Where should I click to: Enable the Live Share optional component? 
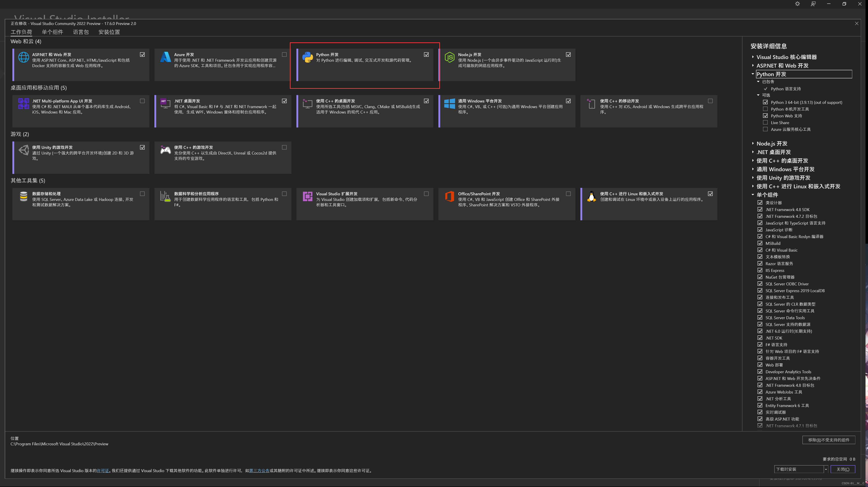pyautogui.click(x=765, y=123)
